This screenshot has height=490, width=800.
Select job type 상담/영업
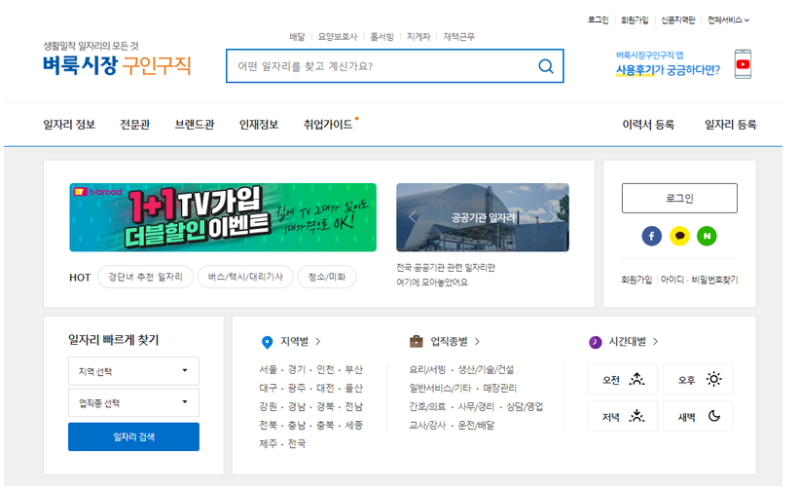point(524,406)
